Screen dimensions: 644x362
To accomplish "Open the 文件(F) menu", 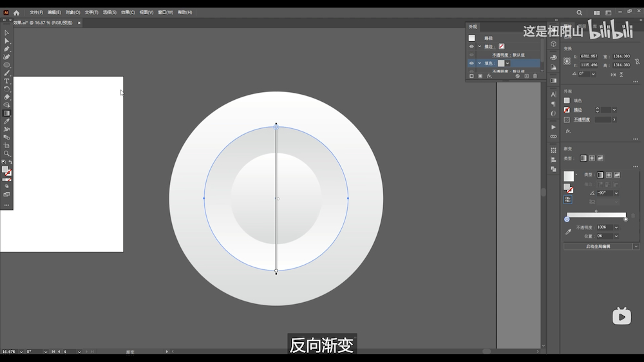I will [x=36, y=13].
